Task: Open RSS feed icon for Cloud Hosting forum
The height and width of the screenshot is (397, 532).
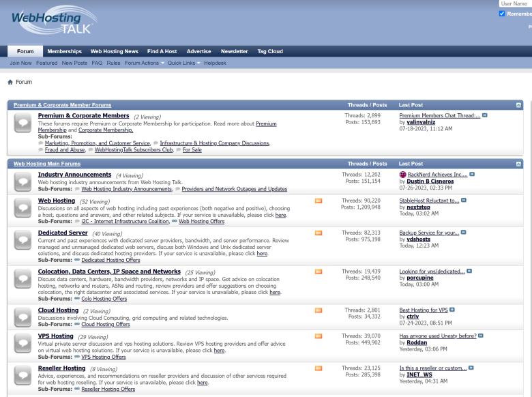Action: pyautogui.click(x=319, y=310)
